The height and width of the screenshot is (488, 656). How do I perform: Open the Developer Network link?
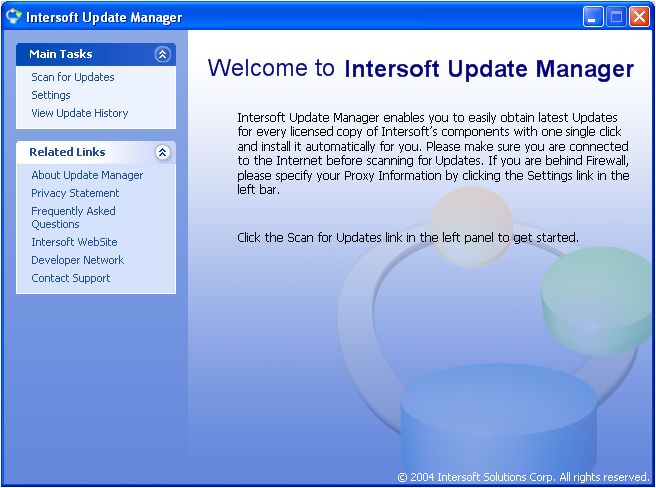click(x=77, y=260)
